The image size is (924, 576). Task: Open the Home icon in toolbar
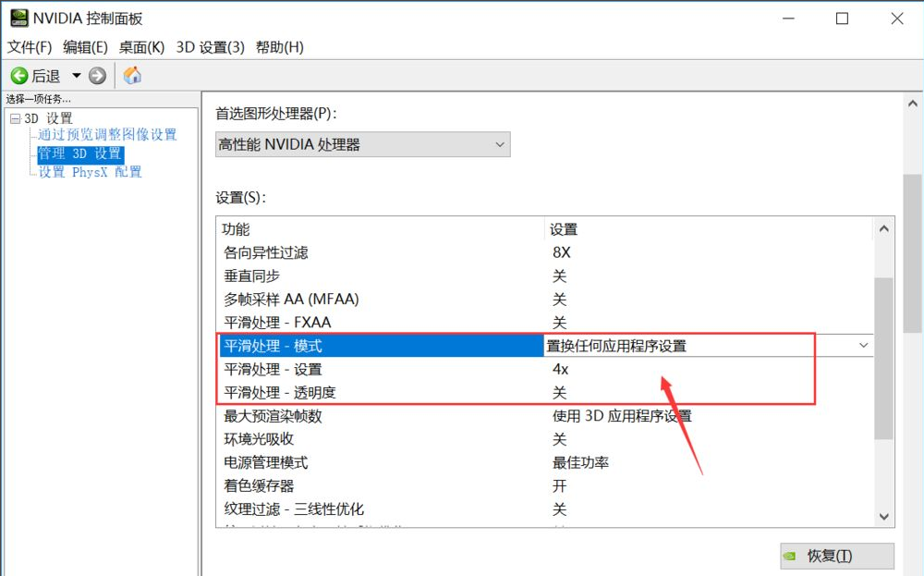(132, 75)
